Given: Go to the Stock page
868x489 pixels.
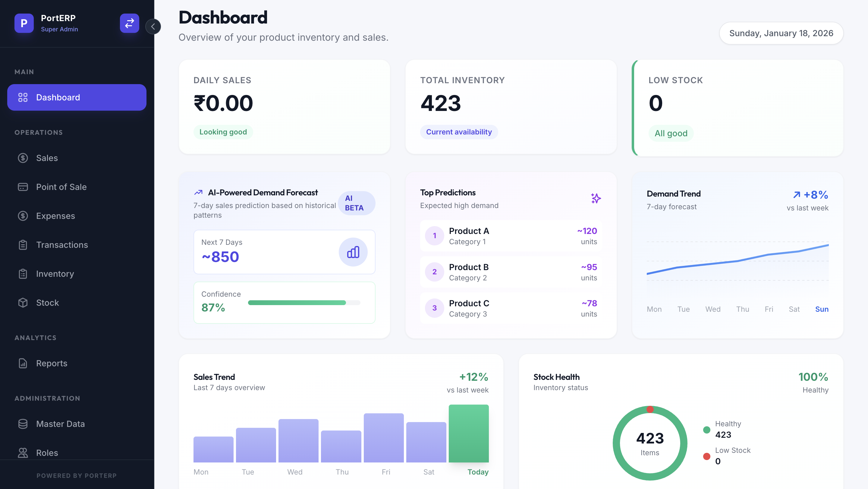Looking at the screenshot, I should coord(77,303).
